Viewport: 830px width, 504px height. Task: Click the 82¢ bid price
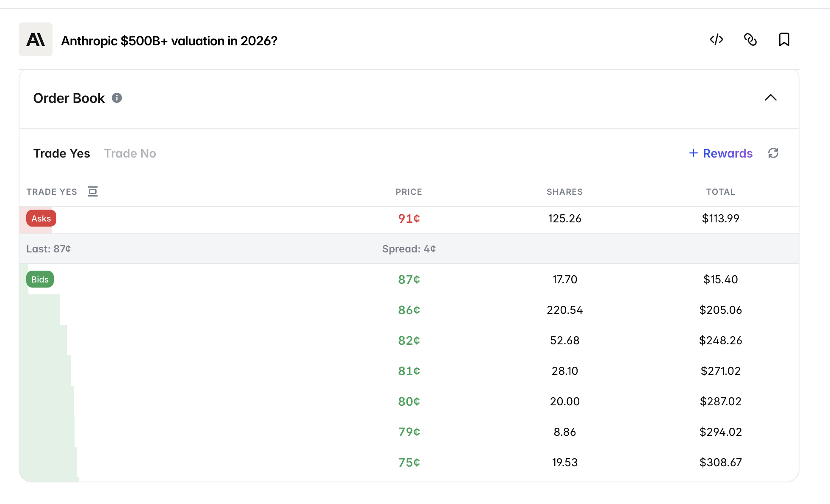coord(409,341)
